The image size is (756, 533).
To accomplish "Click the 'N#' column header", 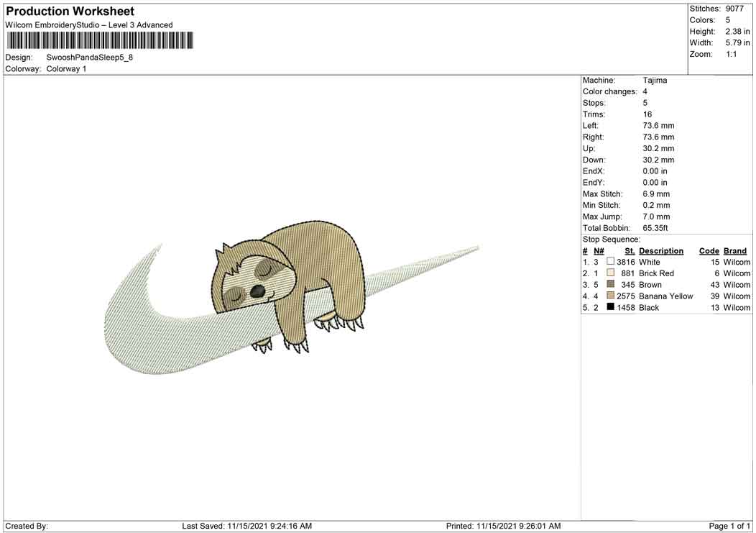I will click(x=599, y=251).
